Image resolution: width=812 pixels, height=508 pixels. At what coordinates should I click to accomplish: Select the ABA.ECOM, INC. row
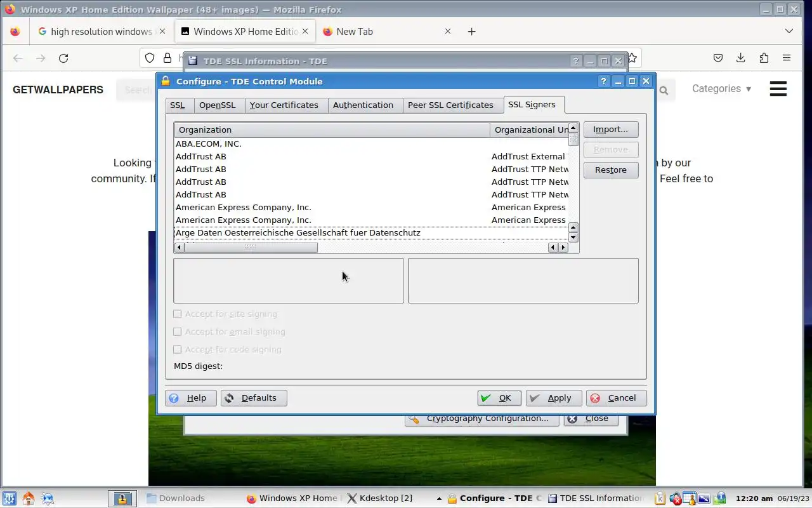coord(372,144)
